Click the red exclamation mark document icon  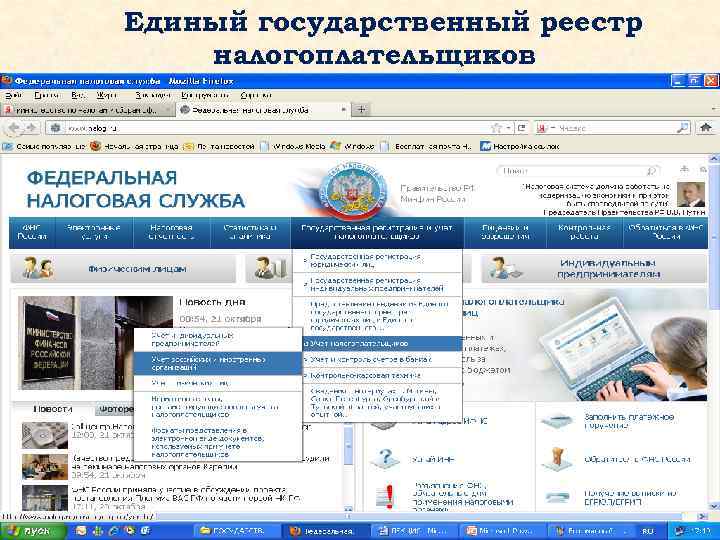point(387,497)
